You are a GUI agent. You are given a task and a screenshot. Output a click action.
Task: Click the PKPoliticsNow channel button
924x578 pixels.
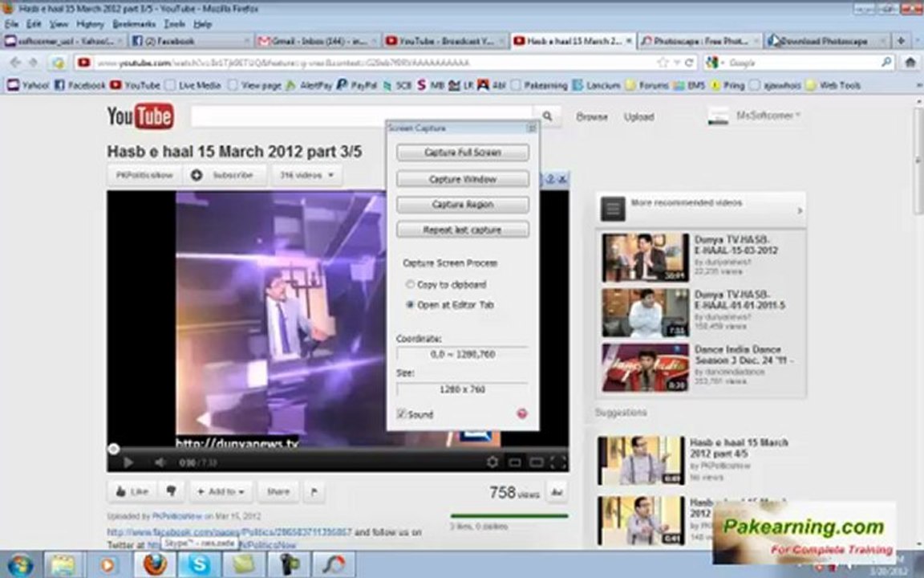(x=144, y=175)
